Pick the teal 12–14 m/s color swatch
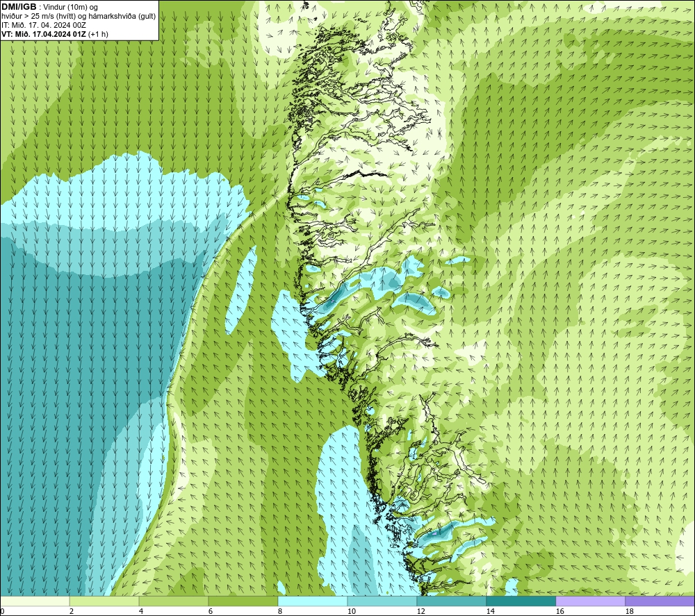Viewport: 695px width, 616px height. pyautogui.click(x=451, y=601)
